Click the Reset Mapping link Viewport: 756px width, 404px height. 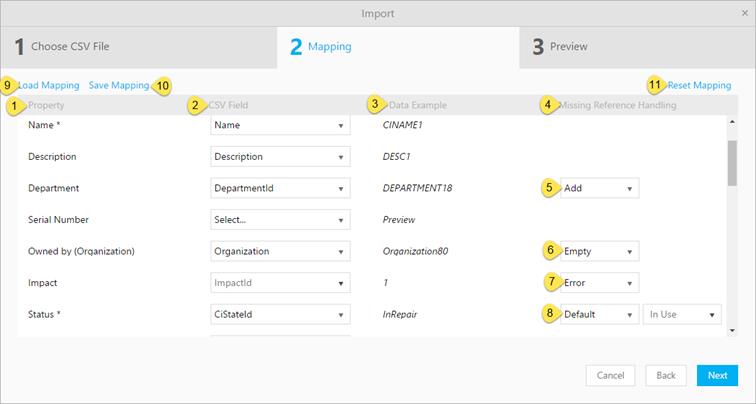(699, 86)
